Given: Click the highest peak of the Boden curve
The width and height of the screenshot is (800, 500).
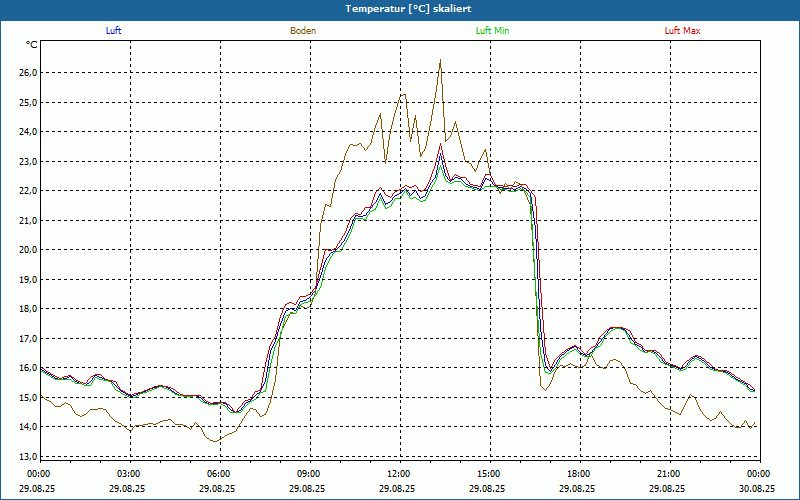Looking at the screenshot, I should (440, 60).
